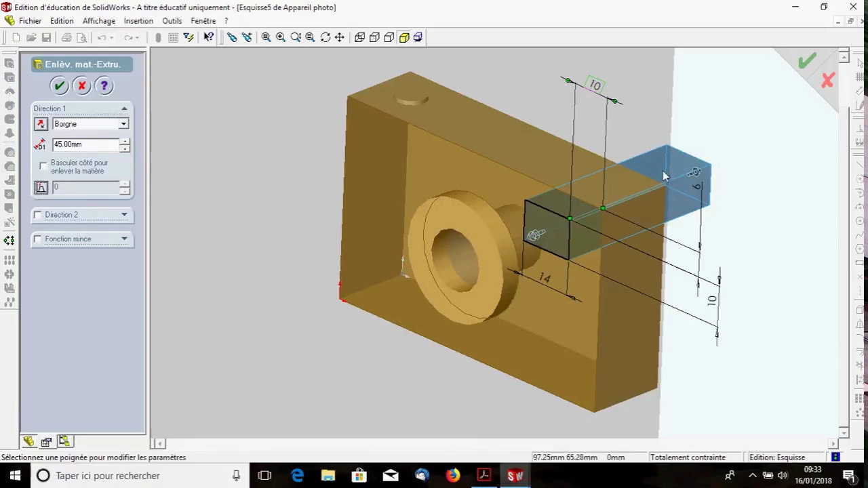
Task: Open the Fenêtre menu
Action: [x=203, y=21]
